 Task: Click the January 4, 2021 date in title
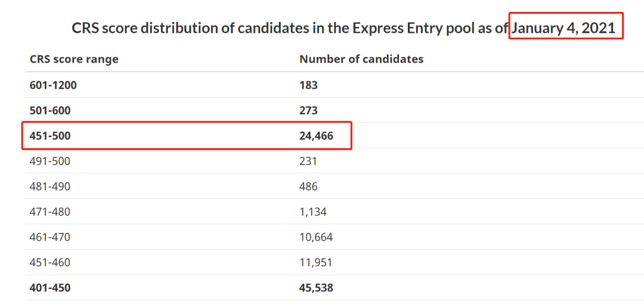tap(563, 28)
